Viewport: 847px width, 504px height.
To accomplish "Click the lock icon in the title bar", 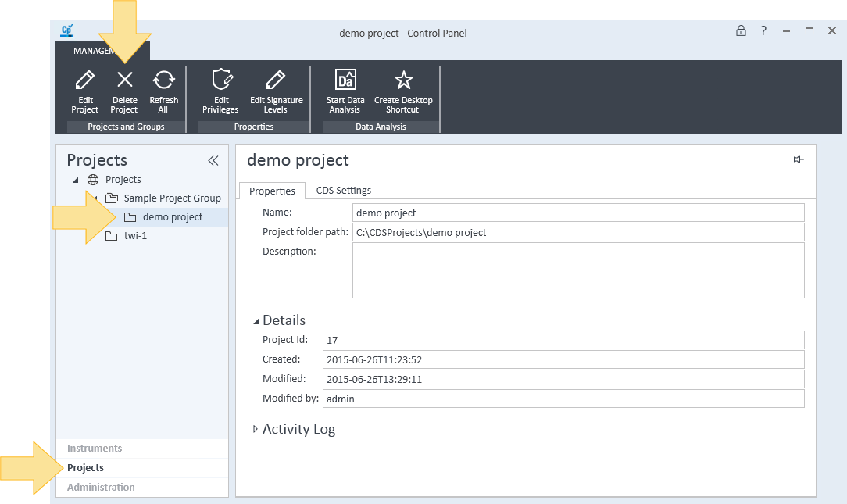I will tap(741, 30).
